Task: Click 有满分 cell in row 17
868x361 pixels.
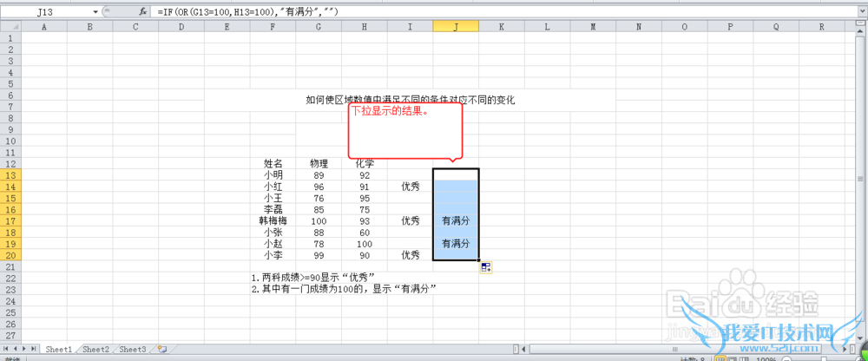Action: 457,221
